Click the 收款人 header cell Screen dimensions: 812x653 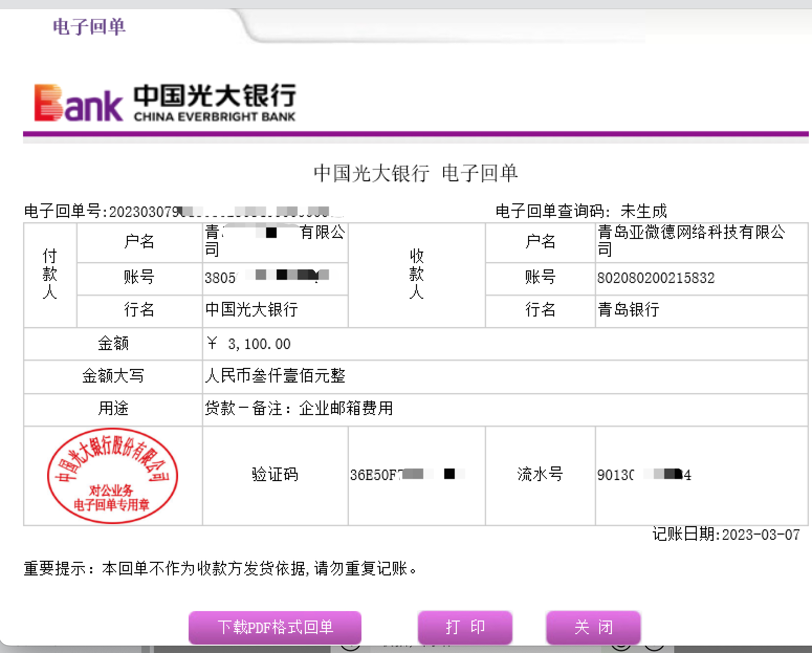(x=417, y=275)
